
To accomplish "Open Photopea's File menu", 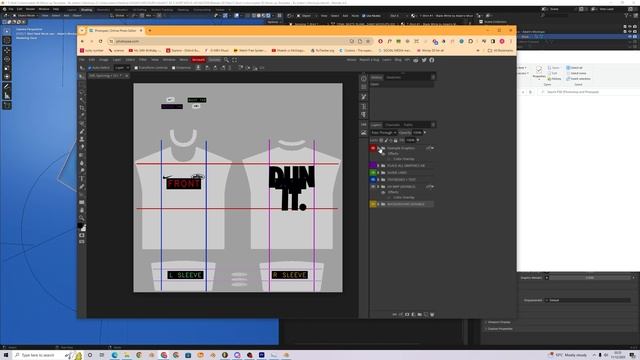I will click(82, 60).
